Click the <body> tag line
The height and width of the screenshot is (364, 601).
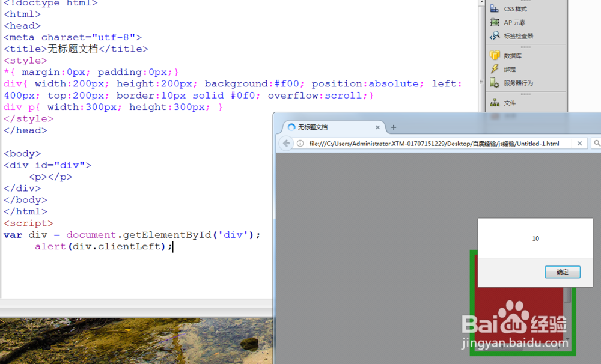[x=22, y=154]
